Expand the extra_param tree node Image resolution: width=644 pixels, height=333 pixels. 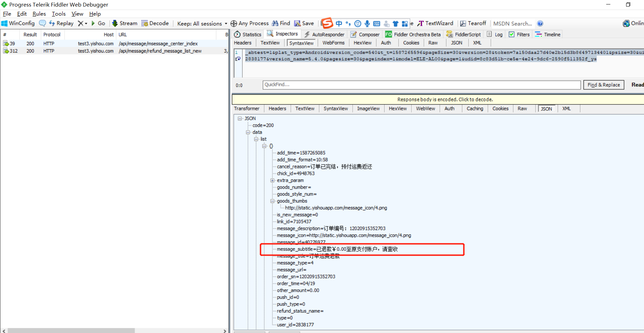[x=272, y=180]
